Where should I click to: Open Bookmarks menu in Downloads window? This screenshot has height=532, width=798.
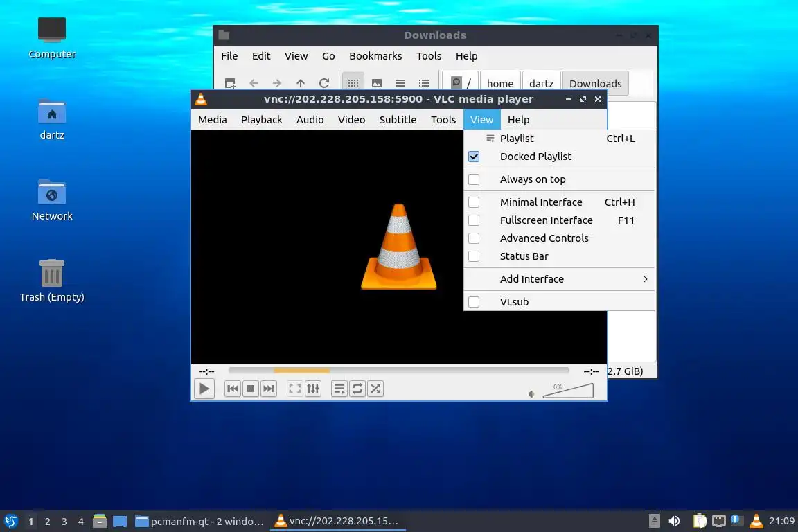pyautogui.click(x=375, y=56)
